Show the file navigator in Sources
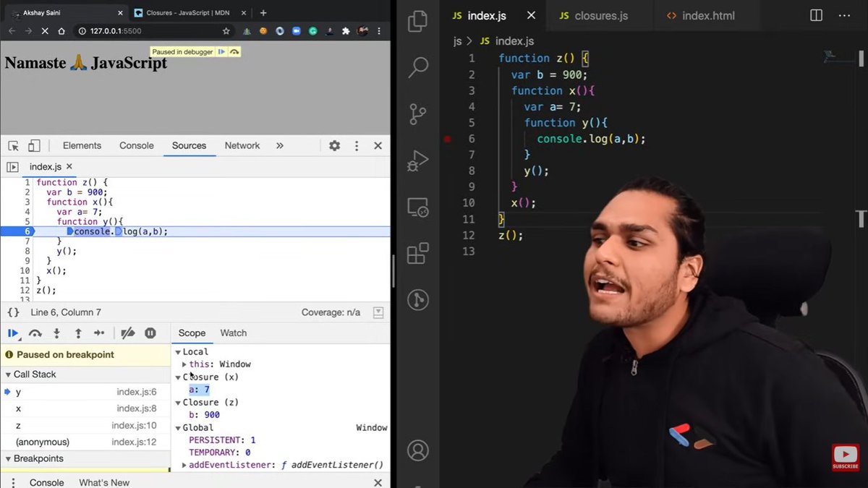The image size is (868, 488). click(12, 167)
